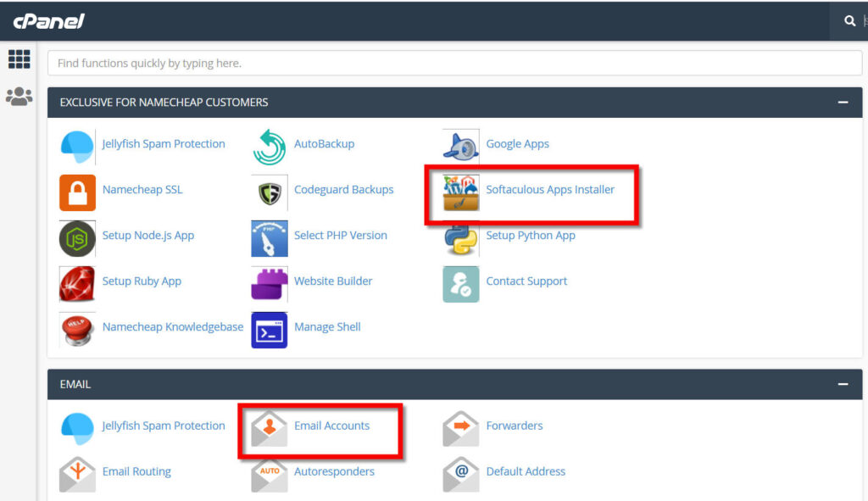Open the Select PHP Version link
The image size is (868, 501).
341,236
